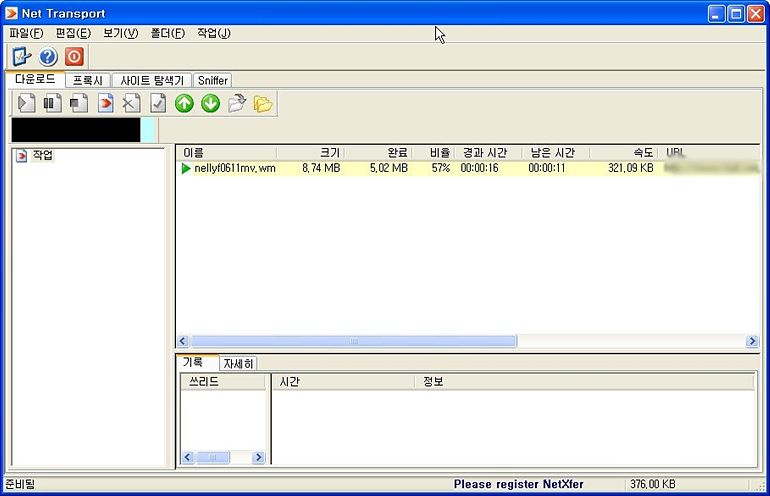770x496 pixels.
Task: Click the red power exit icon
Action: pyautogui.click(x=74, y=56)
